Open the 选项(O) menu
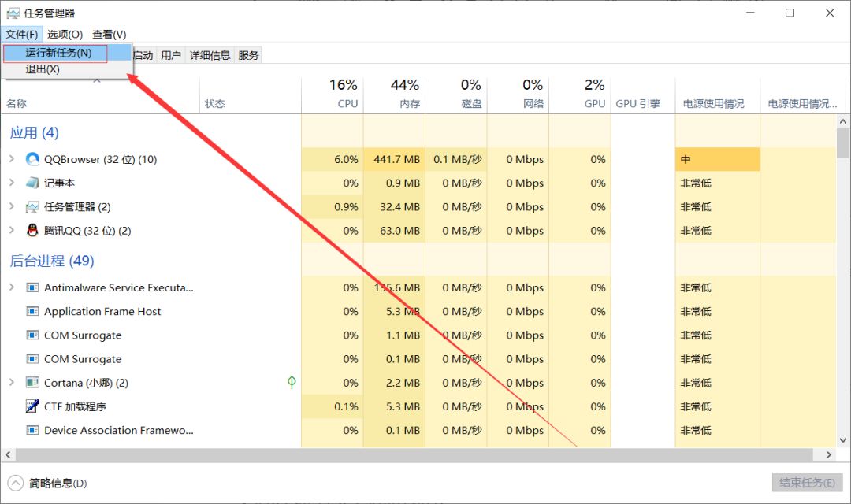 pyautogui.click(x=65, y=35)
